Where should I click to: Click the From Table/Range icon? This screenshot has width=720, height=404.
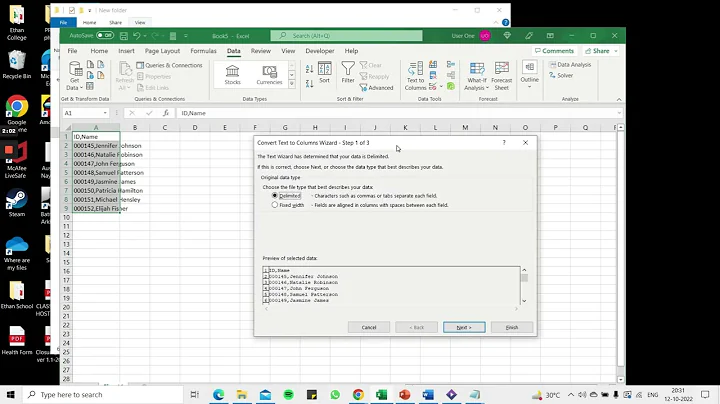tap(90, 86)
